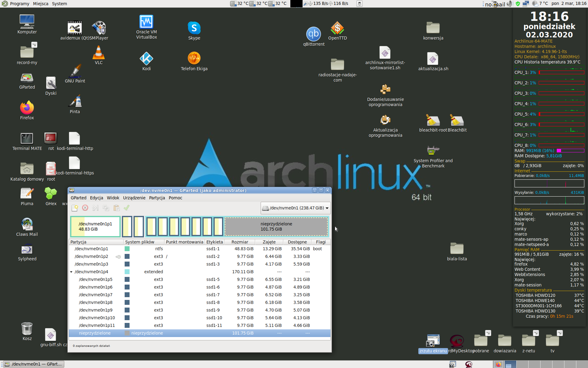The width and height of the screenshot is (588, 368).
Task: Click the GParted taskbar window button
Action: [x=34, y=364]
